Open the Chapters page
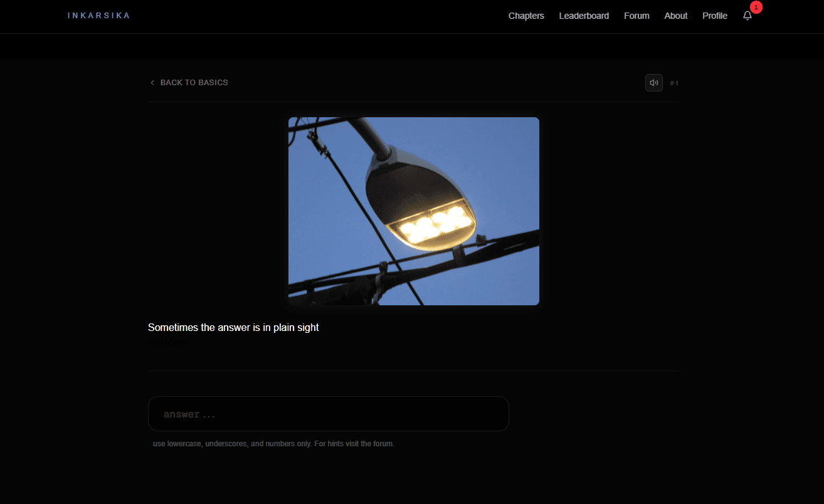The width and height of the screenshot is (824, 504). (x=526, y=16)
